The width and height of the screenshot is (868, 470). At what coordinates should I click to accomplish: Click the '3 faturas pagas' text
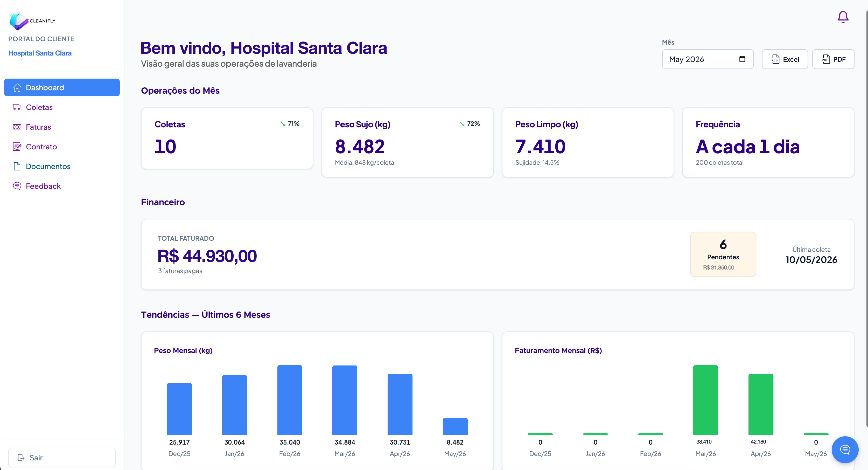[x=180, y=271]
